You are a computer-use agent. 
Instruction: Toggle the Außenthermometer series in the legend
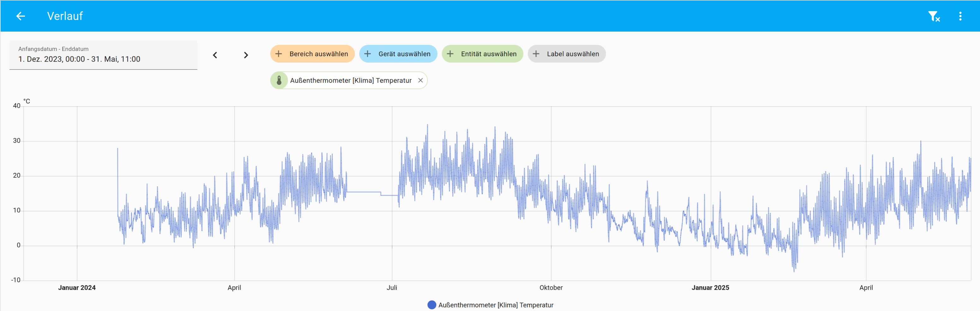tap(495, 305)
